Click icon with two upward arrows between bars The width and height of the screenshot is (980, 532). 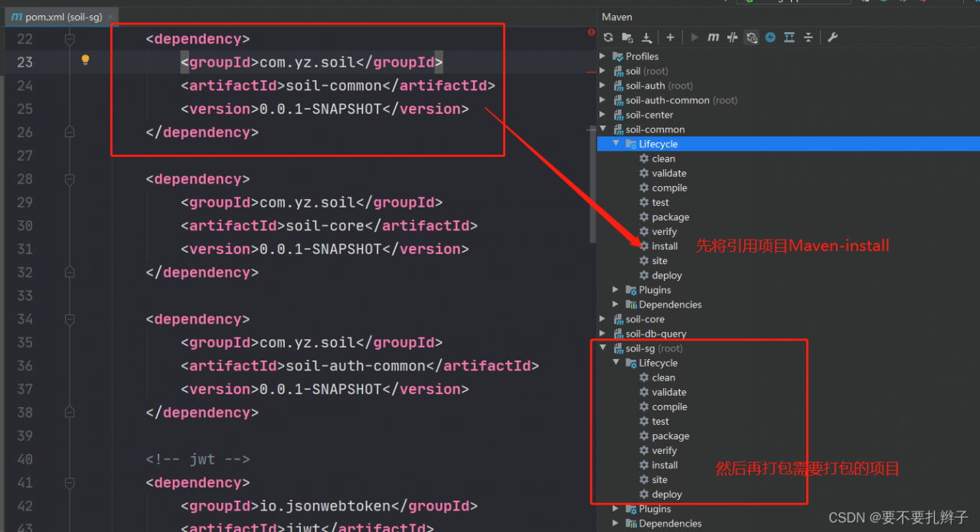click(x=789, y=38)
